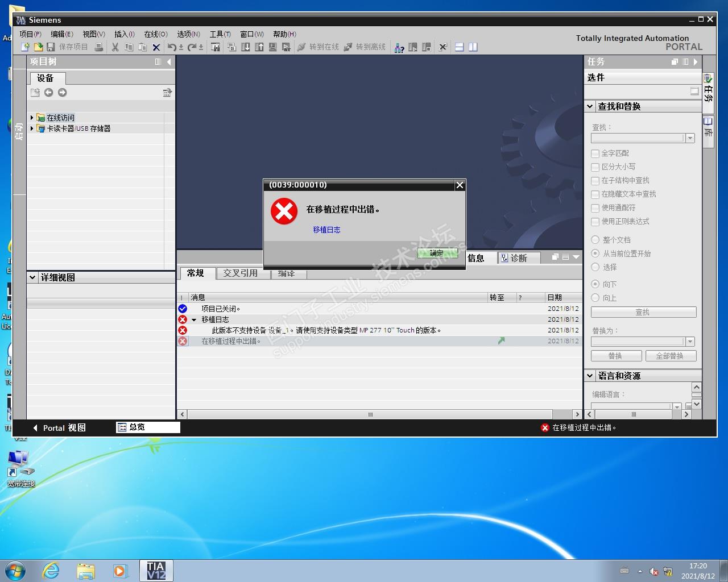Click the download to device icon
Viewport: 728px width, 582px height.
click(246, 47)
